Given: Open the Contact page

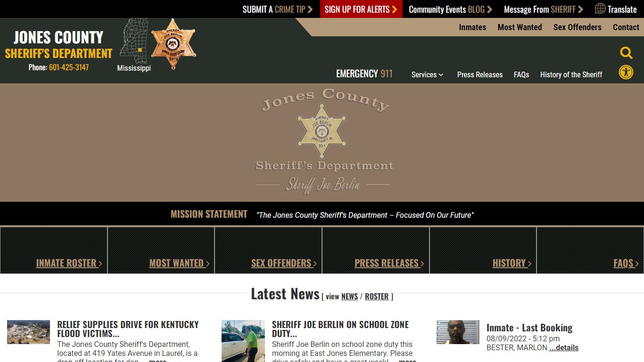Looking at the screenshot, I should point(626,27).
